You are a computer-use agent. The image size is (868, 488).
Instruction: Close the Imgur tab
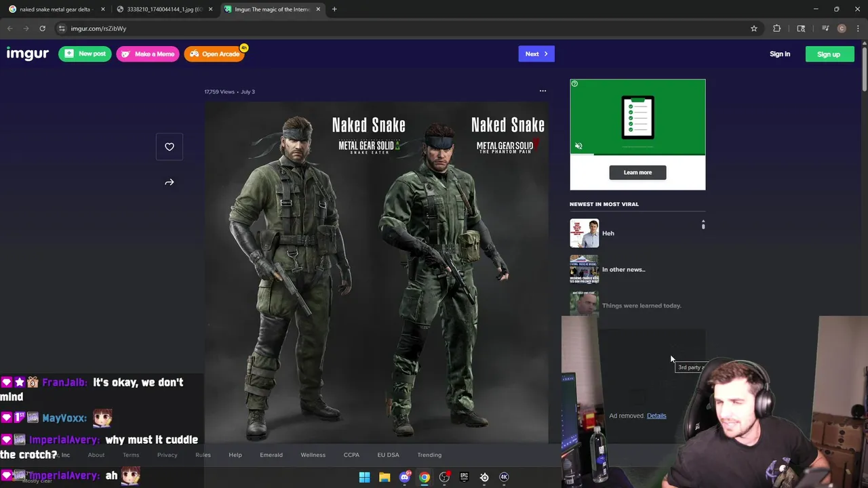click(x=318, y=9)
